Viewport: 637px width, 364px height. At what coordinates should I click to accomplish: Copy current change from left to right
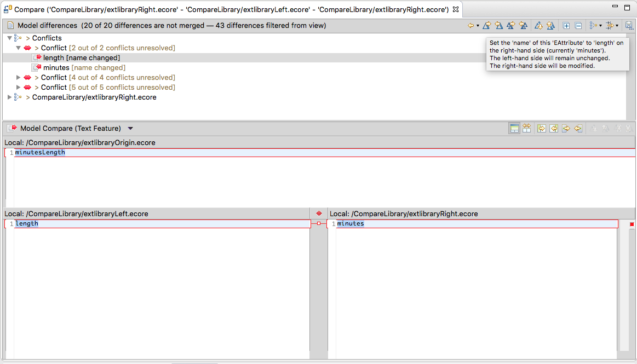tap(566, 129)
